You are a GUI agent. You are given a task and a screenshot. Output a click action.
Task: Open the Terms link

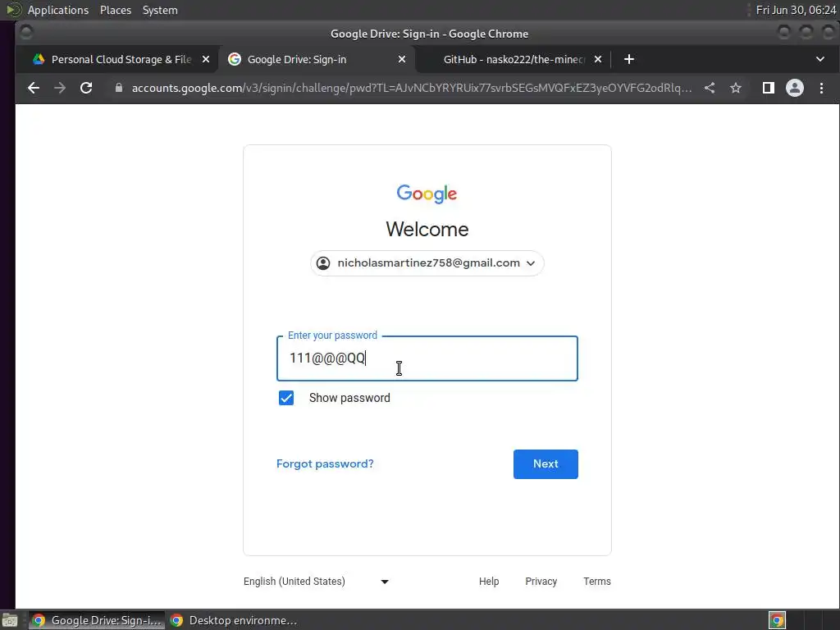597,582
